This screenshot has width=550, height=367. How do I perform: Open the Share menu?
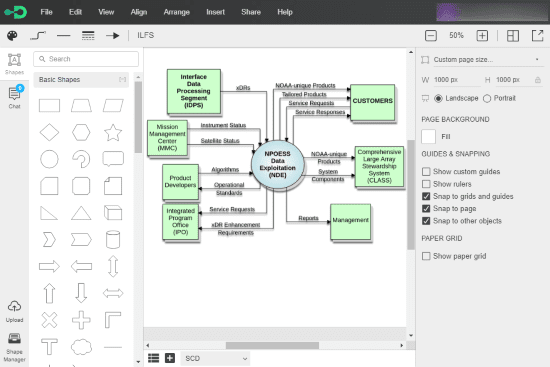[251, 12]
